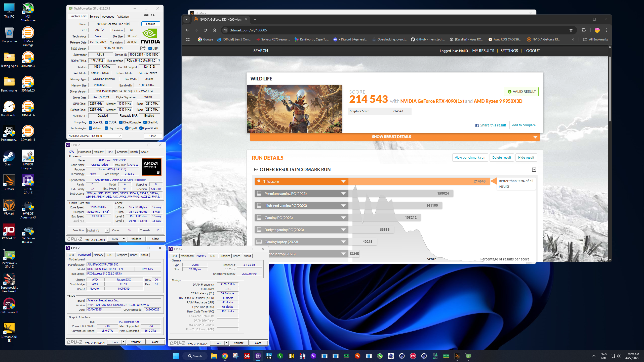Switch to the Sensors tab in GPU-Z
644x362 pixels.
(94, 17)
